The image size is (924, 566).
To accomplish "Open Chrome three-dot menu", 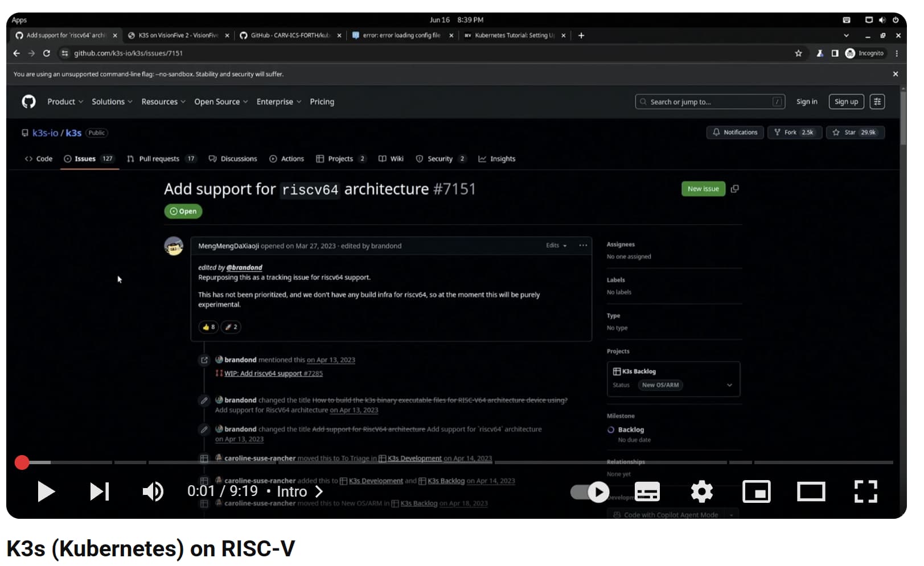I will tap(897, 53).
